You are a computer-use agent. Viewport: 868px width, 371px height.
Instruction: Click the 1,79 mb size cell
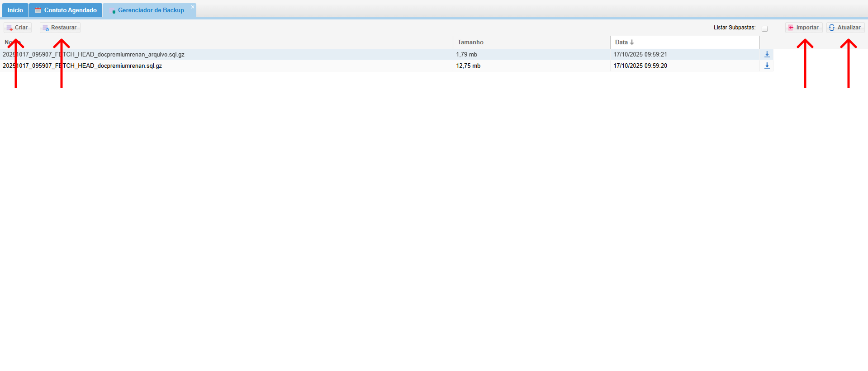coord(466,54)
